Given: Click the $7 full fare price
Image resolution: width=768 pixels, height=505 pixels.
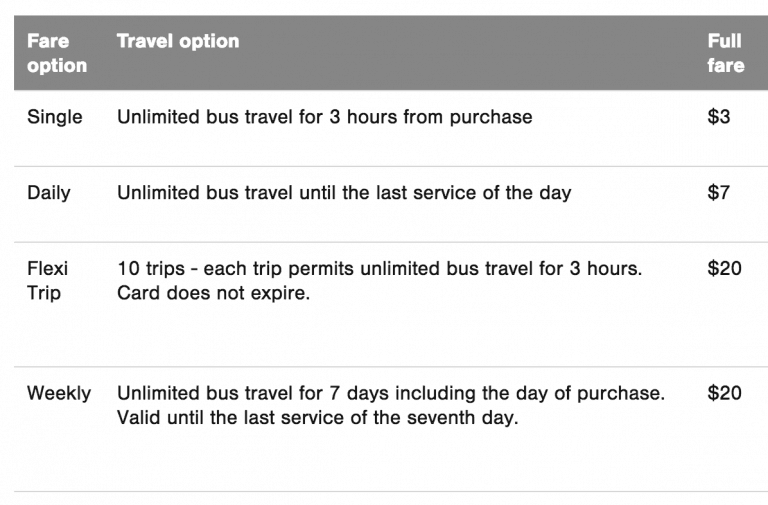Looking at the screenshot, I should pos(718,192).
